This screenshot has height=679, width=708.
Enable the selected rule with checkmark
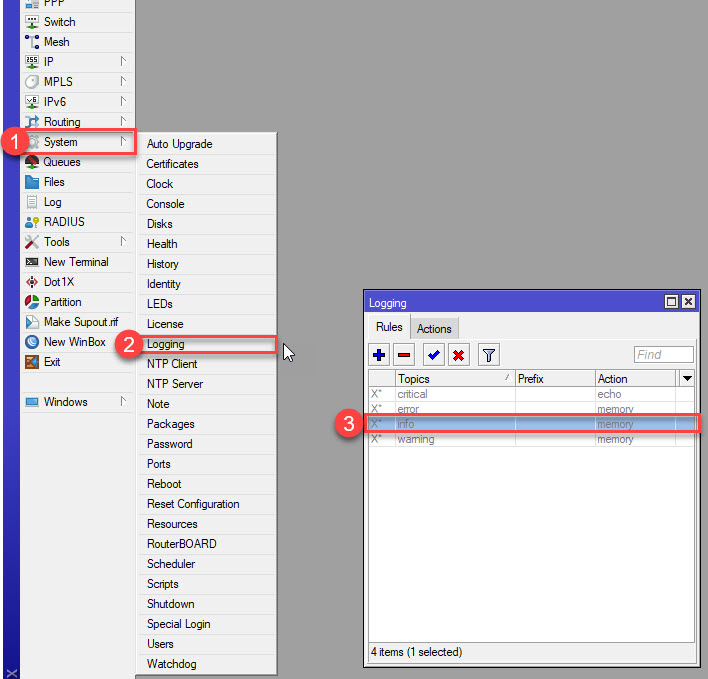point(433,355)
